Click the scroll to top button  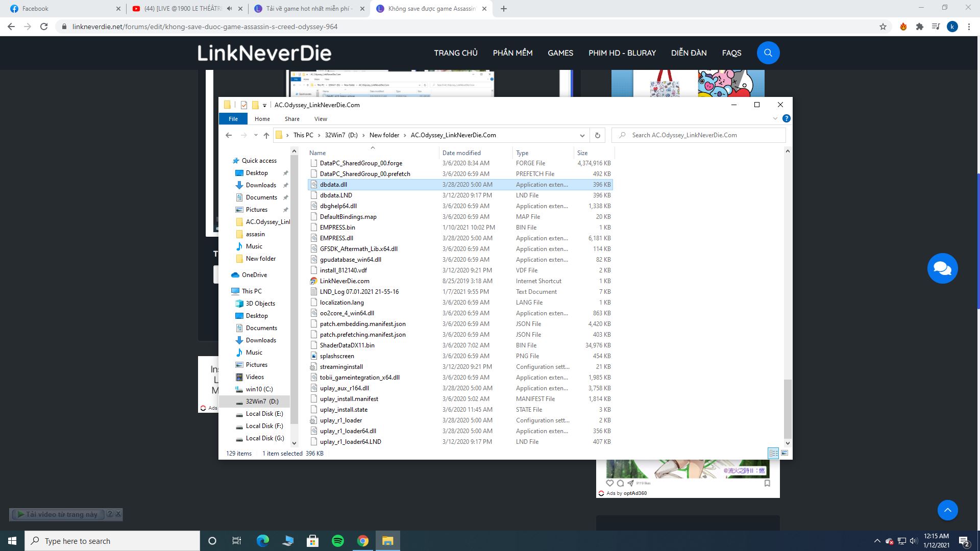click(x=948, y=510)
